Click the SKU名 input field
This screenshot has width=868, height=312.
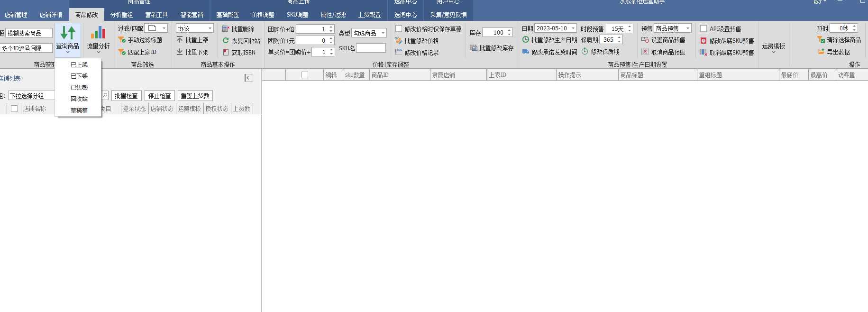[371, 48]
